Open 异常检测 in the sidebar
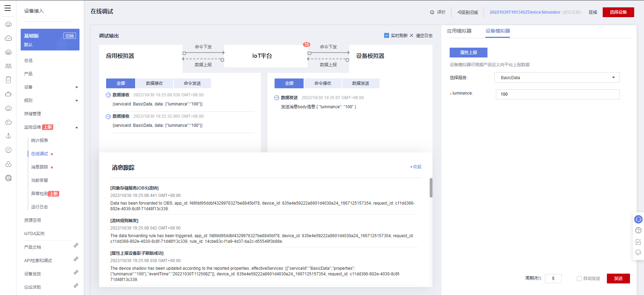Viewport: 644px width, 295px height. 40,194
